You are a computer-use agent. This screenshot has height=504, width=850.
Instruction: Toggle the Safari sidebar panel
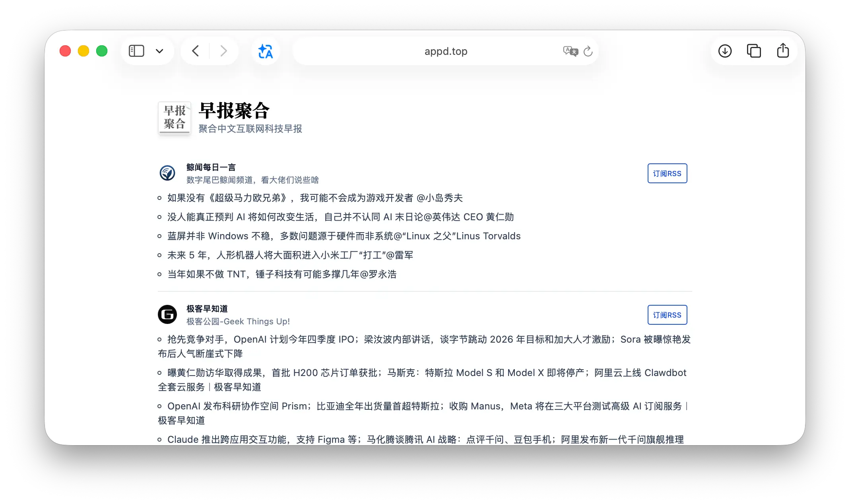click(136, 51)
